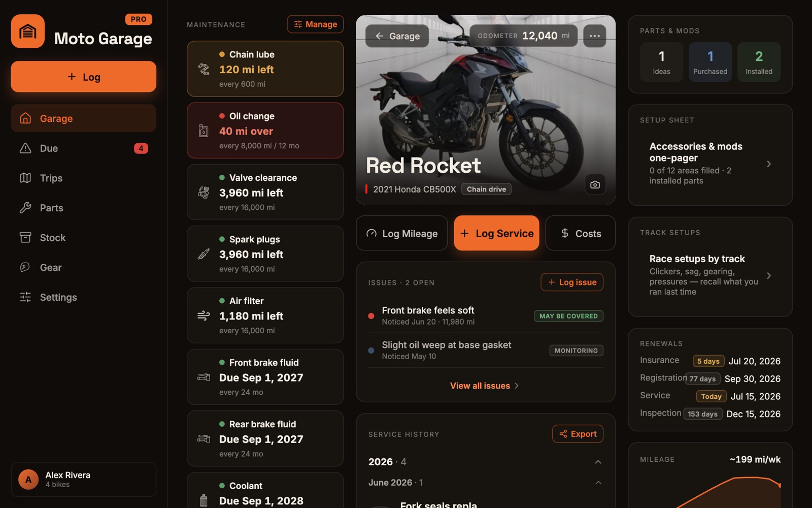The width and height of the screenshot is (812, 508).
Task: Click the dollar sign Costs icon
Action: (565, 233)
